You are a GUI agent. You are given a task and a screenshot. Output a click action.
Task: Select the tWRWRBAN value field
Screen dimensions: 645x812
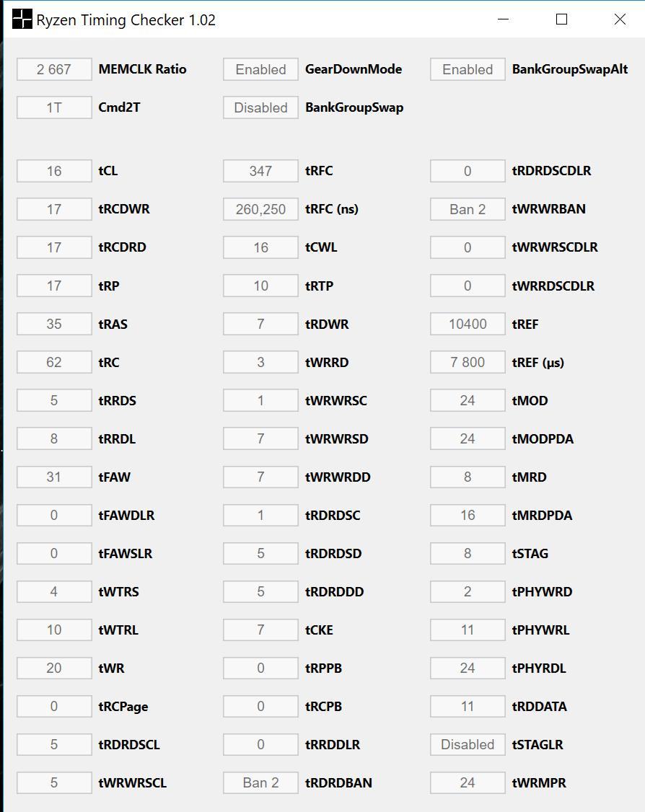coord(468,209)
